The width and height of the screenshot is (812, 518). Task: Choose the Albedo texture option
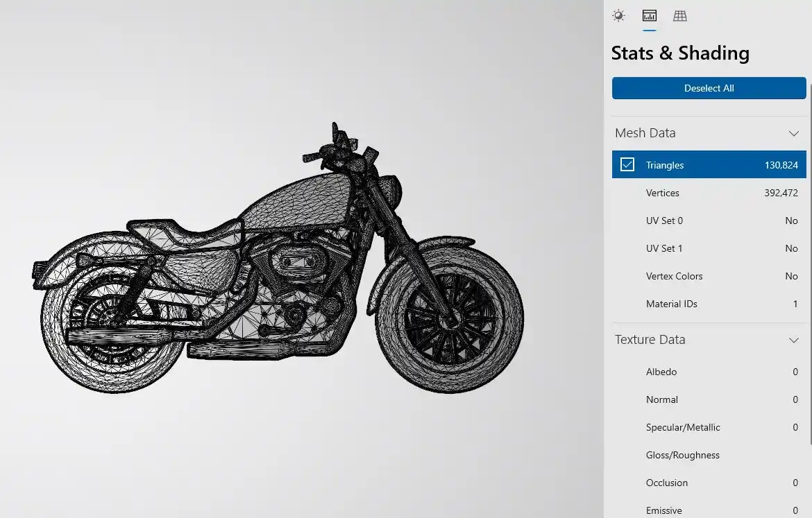(708, 372)
